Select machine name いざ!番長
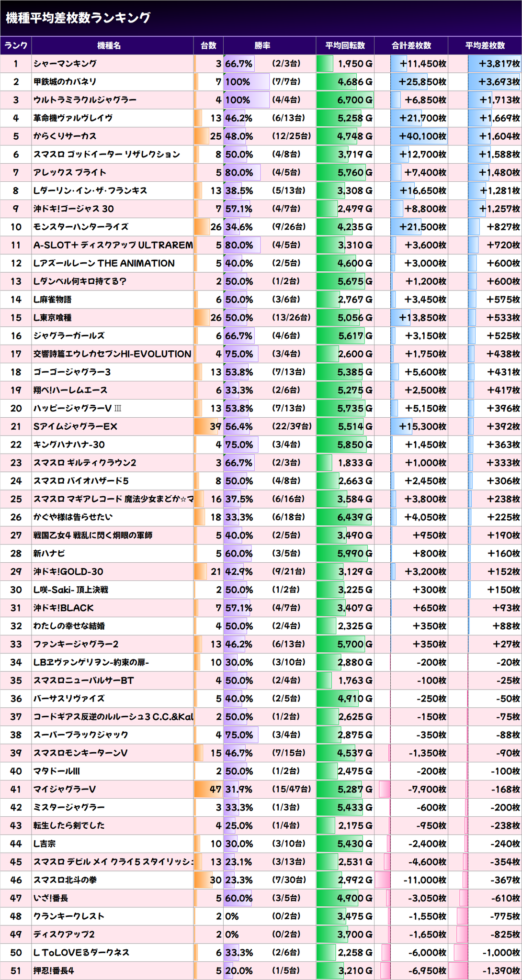 [x=51, y=898]
